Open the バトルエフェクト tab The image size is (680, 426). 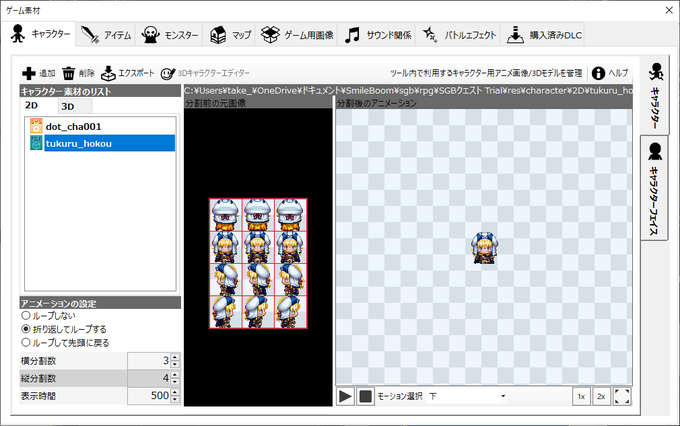tap(458, 35)
